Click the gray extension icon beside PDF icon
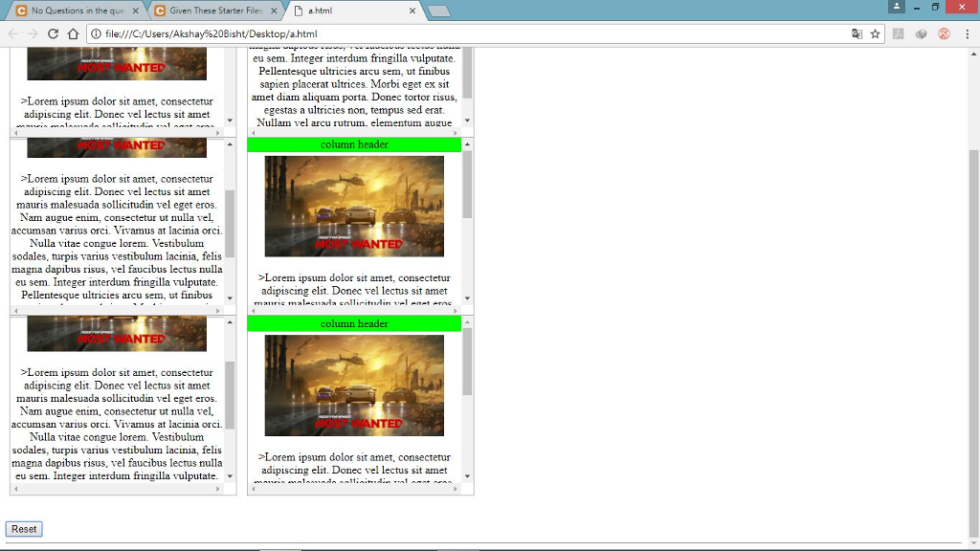 point(921,33)
